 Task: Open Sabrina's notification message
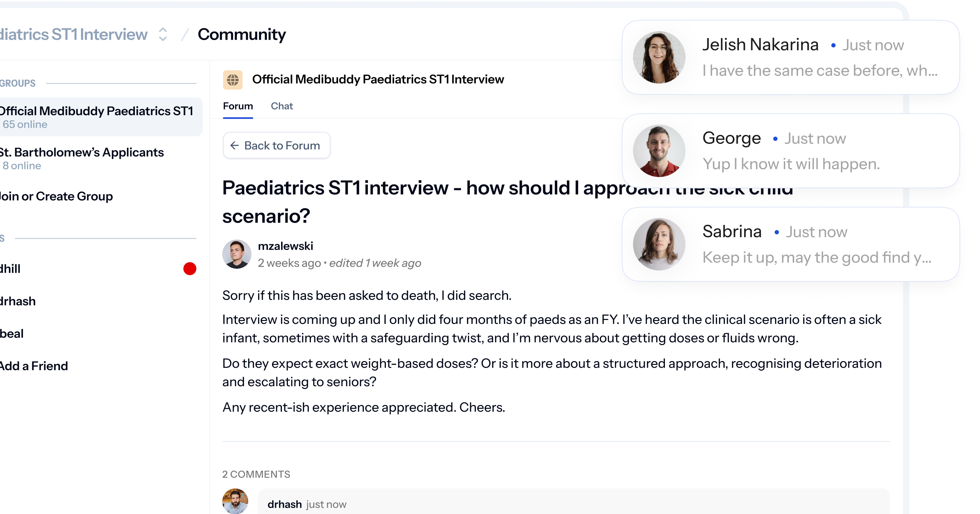pyautogui.click(x=791, y=244)
